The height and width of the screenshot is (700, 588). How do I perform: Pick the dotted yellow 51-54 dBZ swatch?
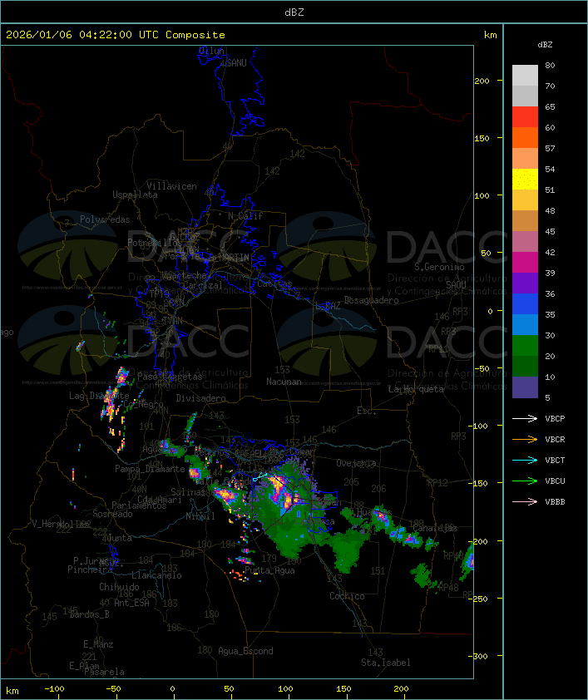pyautogui.click(x=525, y=180)
